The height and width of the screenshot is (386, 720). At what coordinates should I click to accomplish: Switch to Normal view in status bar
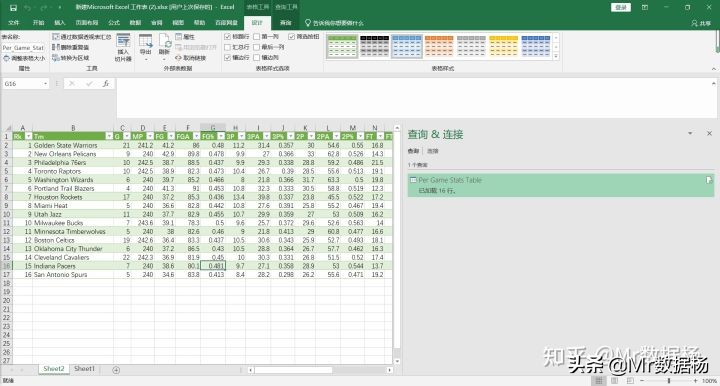pyautogui.click(x=598, y=381)
